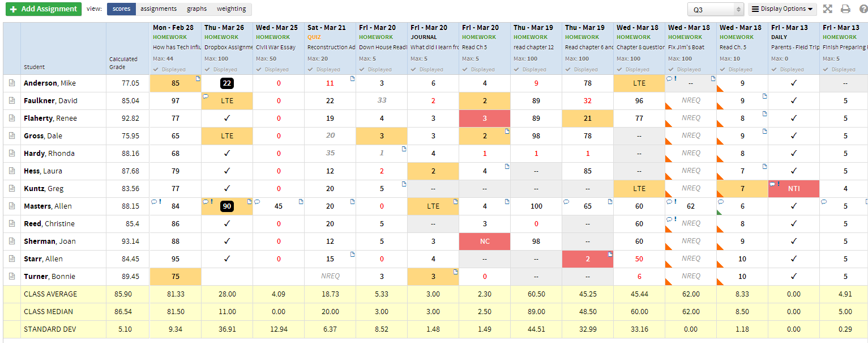Click the note icon on Starr's score of 2
The height and width of the screenshot is (343, 868).
(611, 254)
